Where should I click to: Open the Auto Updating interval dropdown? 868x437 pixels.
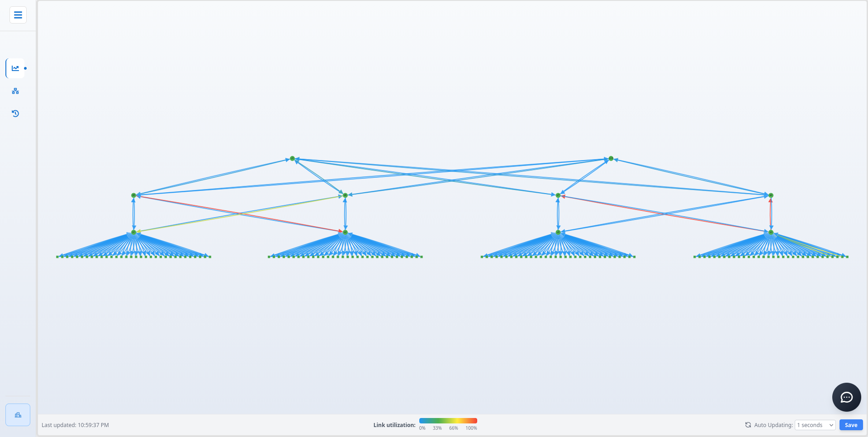(x=814, y=425)
